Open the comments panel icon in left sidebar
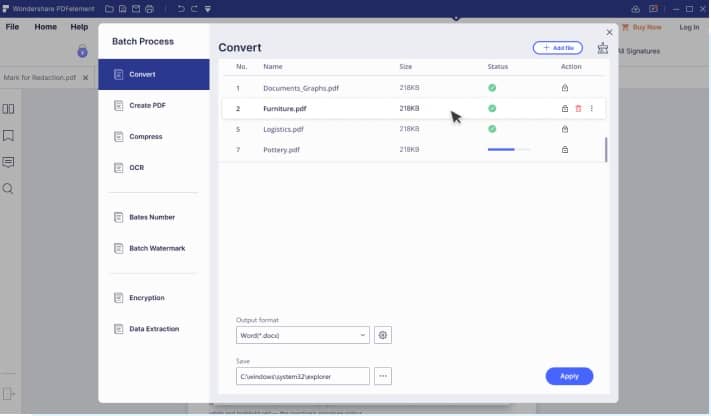Image resolution: width=711 pixels, height=416 pixels. 8,162
